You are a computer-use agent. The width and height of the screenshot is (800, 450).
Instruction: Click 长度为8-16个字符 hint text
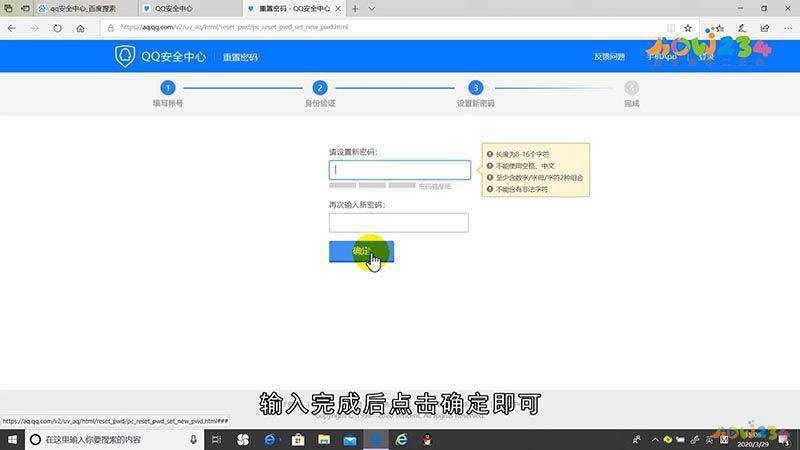pyautogui.click(x=522, y=154)
